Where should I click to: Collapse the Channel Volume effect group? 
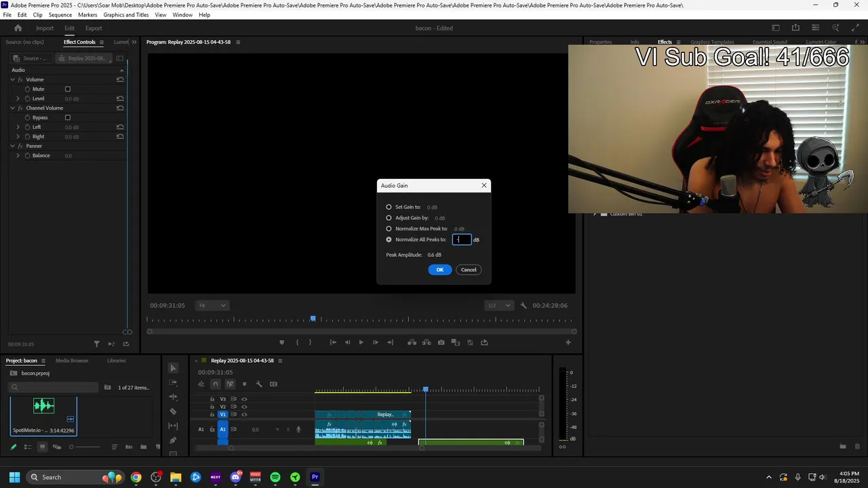(x=12, y=108)
